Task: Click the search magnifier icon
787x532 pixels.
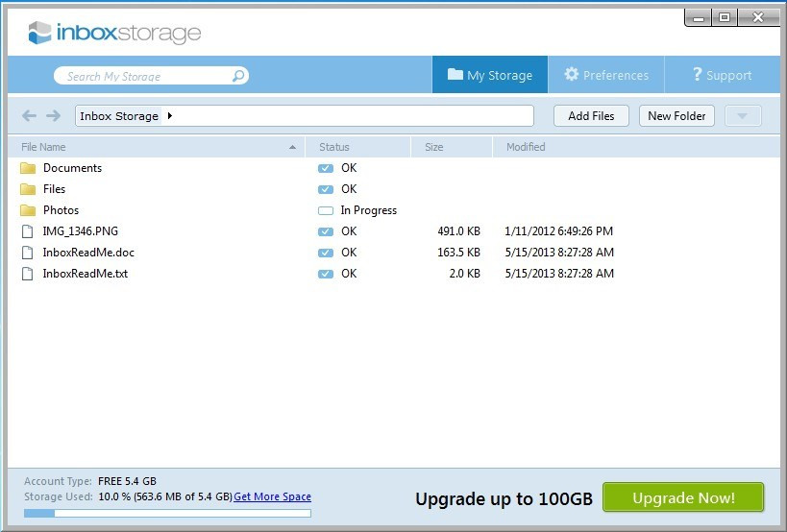Action: click(238, 76)
